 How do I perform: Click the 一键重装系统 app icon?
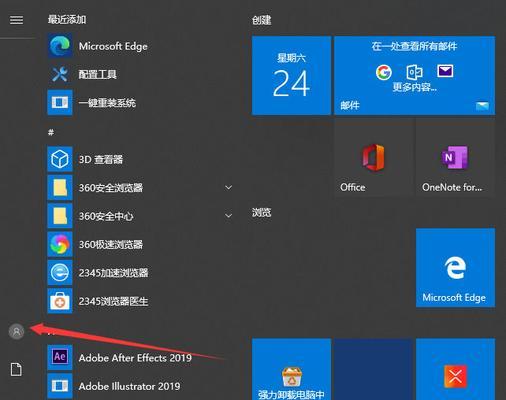pyautogui.click(x=60, y=102)
